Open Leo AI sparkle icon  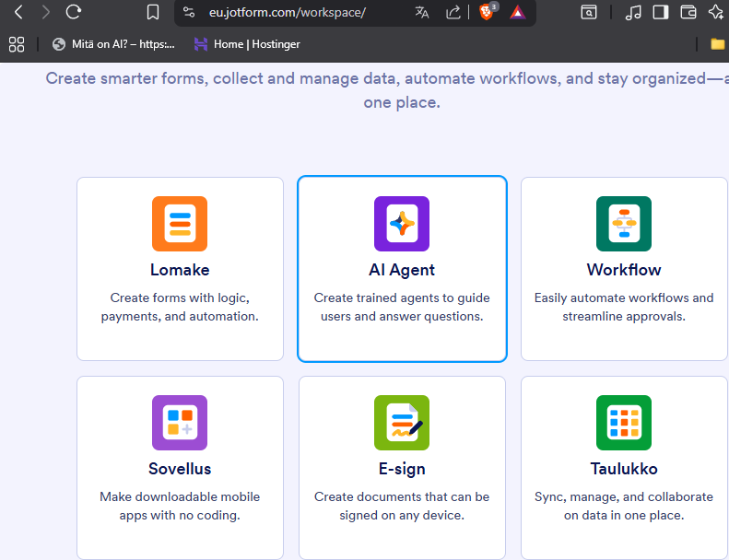point(716,12)
